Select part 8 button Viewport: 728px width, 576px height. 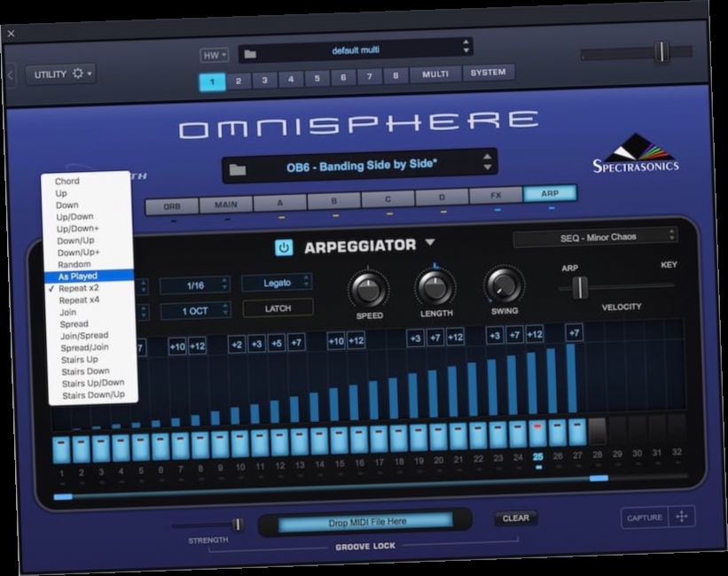click(395, 75)
